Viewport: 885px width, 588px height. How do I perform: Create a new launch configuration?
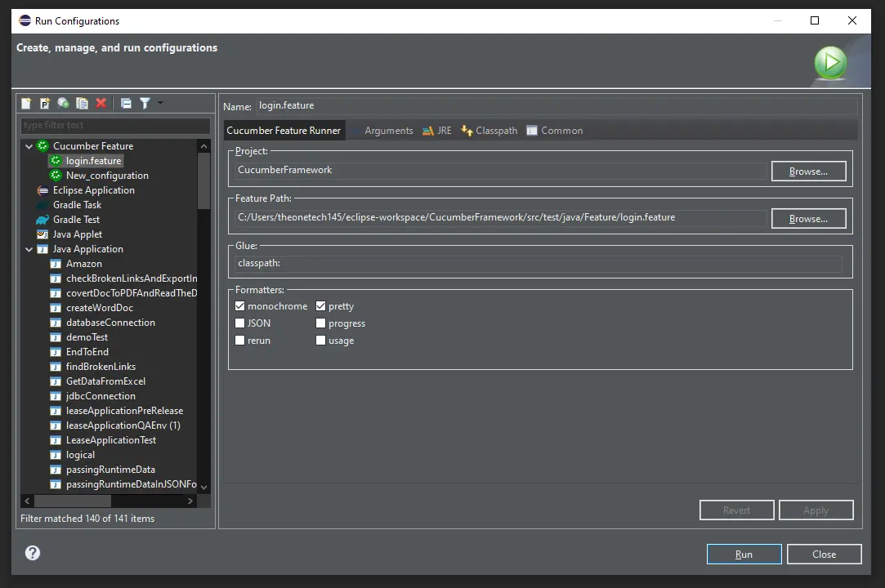(x=26, y=103)
